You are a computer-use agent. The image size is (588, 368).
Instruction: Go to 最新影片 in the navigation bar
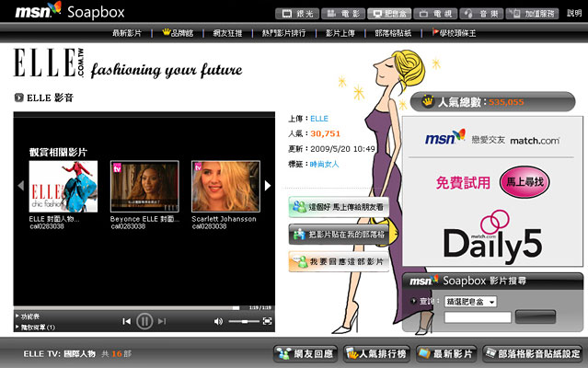click(127, 33)
